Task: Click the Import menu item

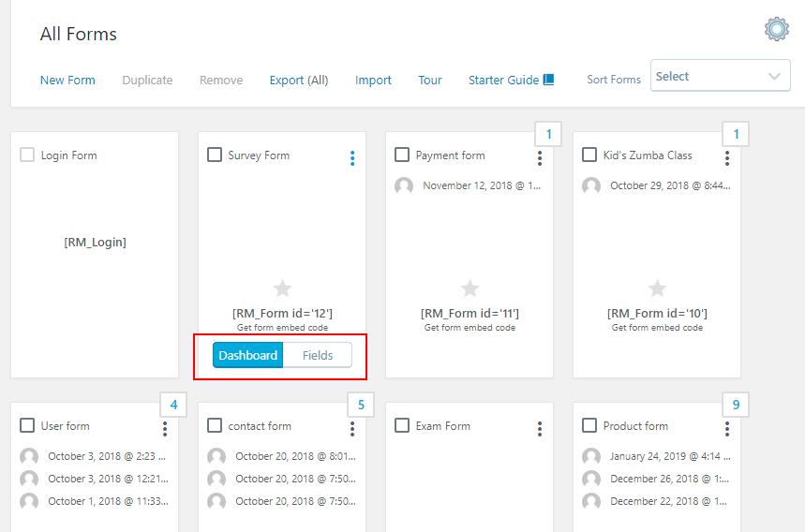Action: [x=373, y=81]
